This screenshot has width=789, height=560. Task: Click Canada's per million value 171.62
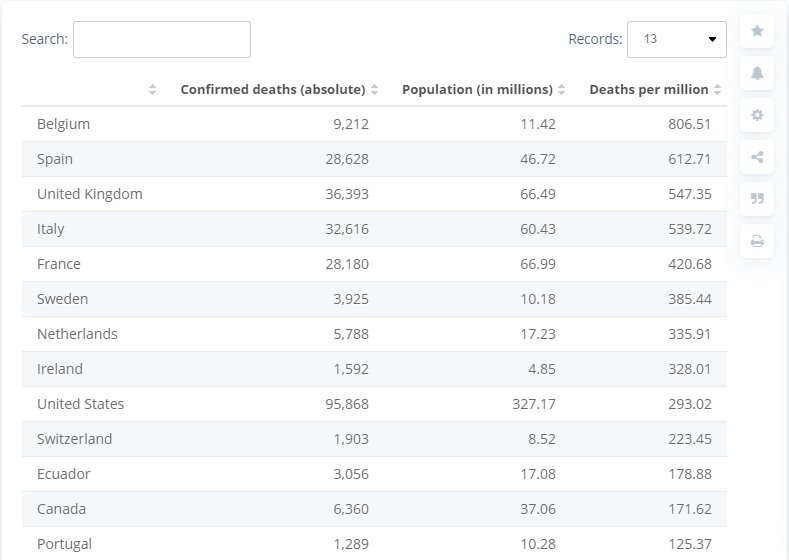tap(689, 509)
